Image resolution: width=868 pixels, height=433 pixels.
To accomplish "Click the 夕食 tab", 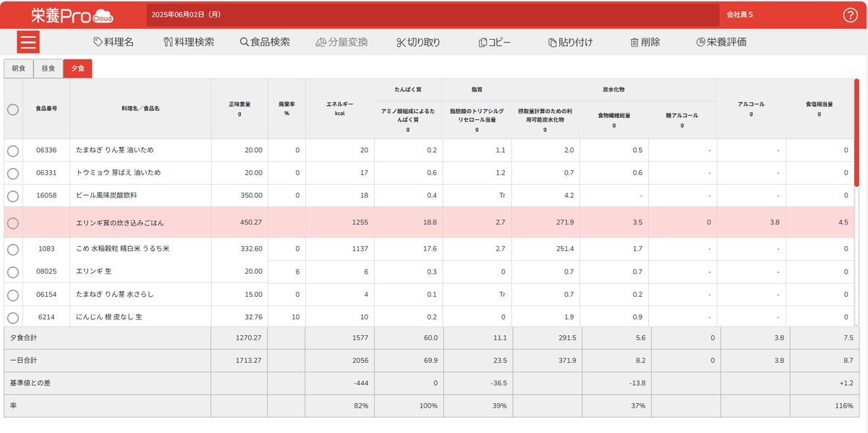I will [77, 69].
